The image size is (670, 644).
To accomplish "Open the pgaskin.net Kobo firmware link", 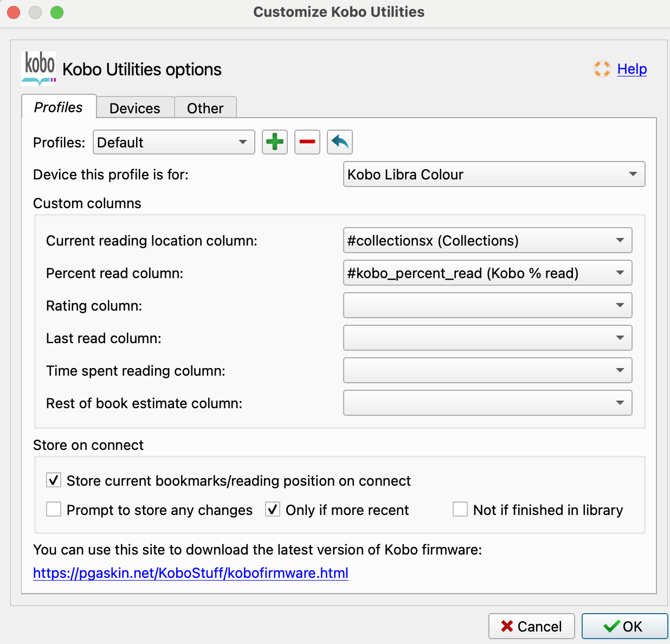I will pos(191,573).
